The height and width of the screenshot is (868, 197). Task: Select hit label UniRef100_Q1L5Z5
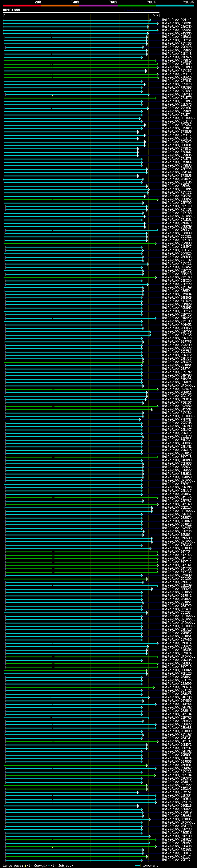(x=177, y=57)
